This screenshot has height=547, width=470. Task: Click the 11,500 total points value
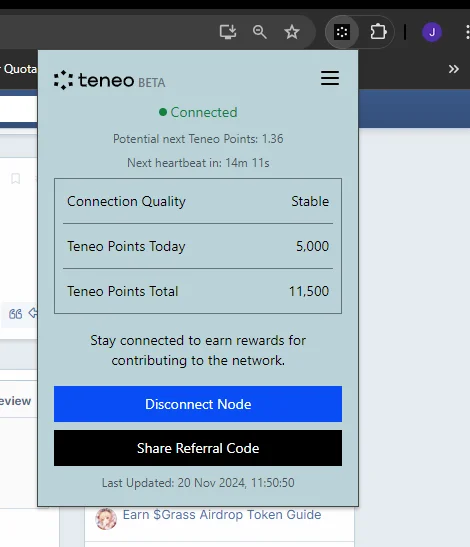pyautogui.click(x=309, y=291)
